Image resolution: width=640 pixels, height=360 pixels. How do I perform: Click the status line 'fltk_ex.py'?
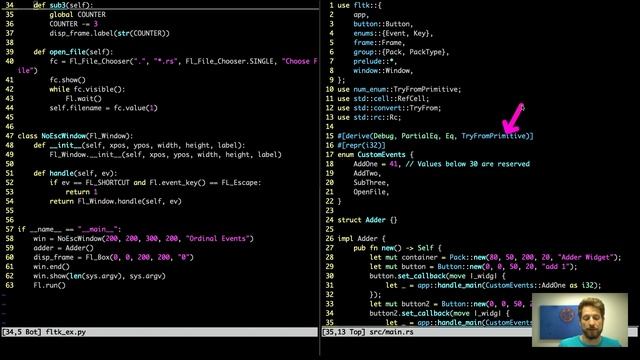[x=159, y=332]
